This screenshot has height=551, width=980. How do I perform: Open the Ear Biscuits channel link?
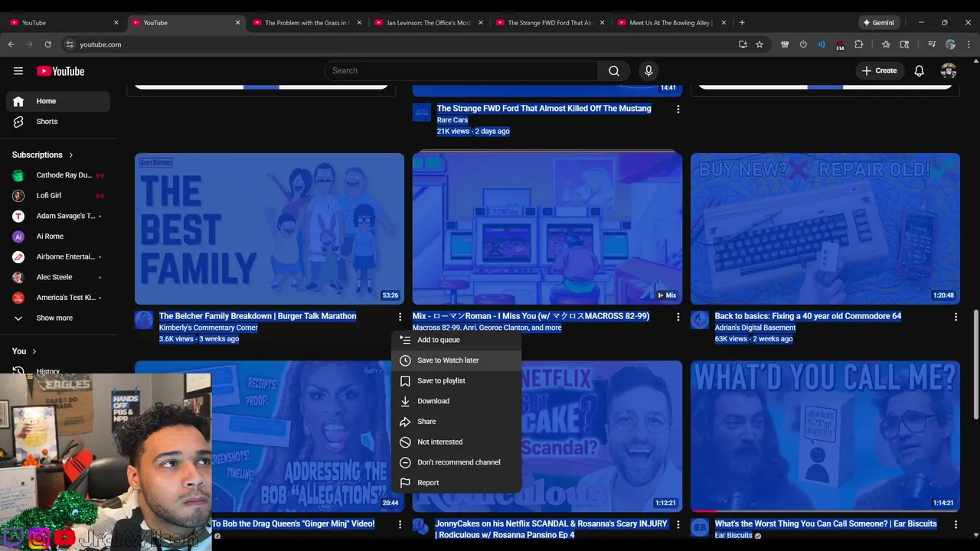point(733,536)
